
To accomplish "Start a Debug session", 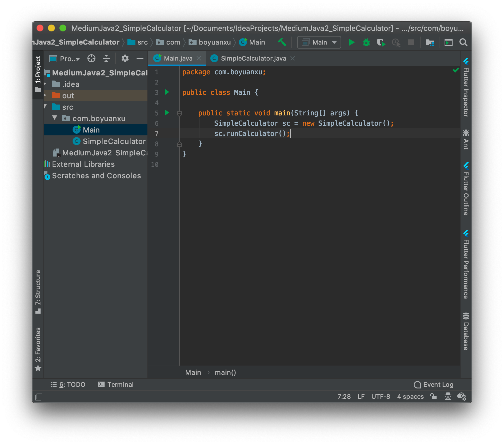I will click(366, 42).
